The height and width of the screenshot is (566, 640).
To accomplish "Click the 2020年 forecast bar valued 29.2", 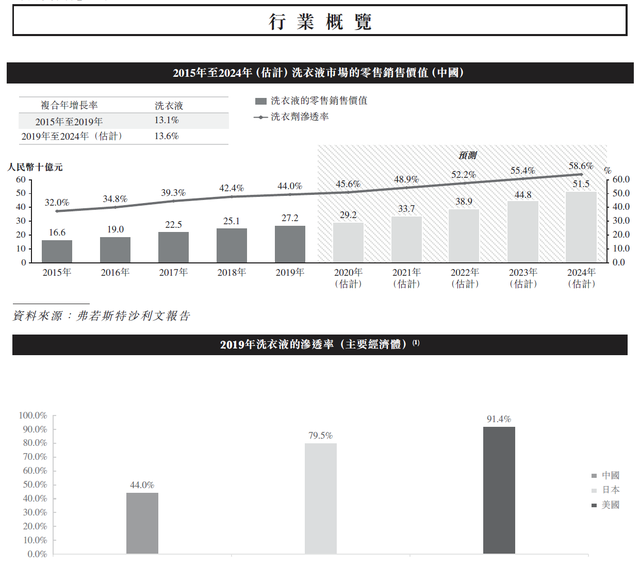I will [348, 242].
